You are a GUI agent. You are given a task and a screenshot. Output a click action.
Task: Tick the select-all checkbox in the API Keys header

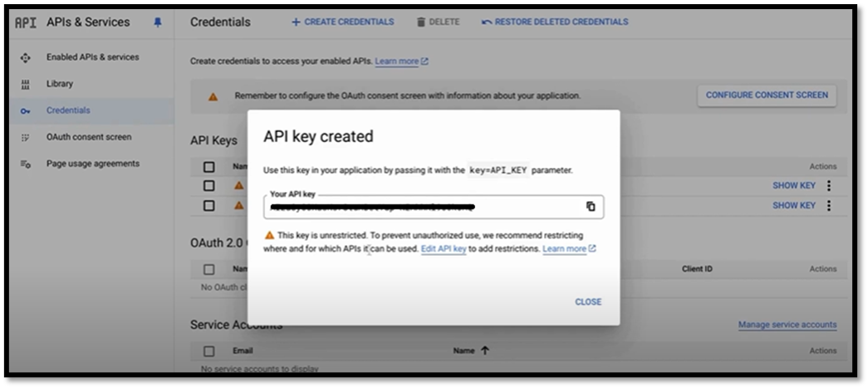click(x=208, y=167)
